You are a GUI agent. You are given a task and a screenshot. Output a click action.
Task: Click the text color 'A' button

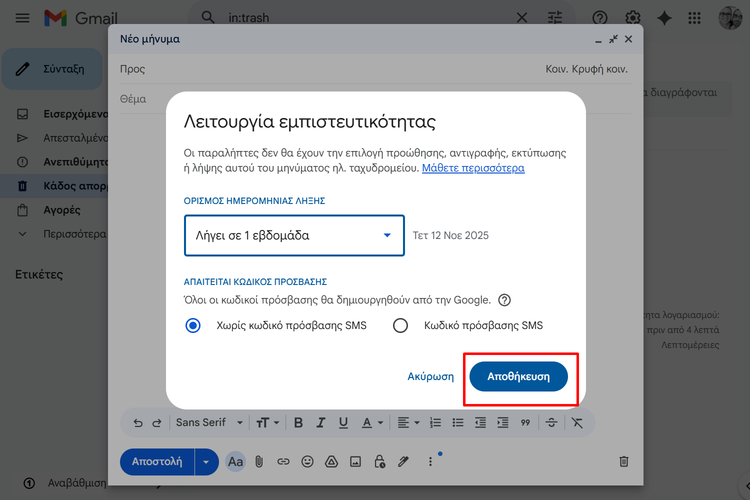point(367,423)
